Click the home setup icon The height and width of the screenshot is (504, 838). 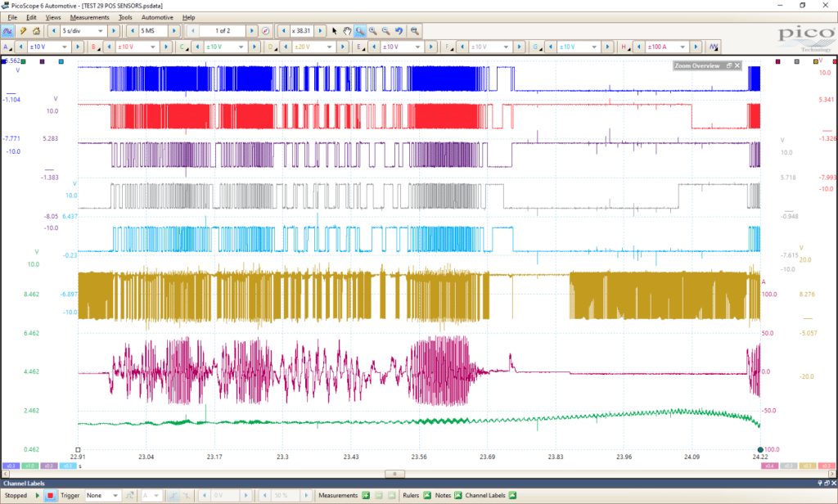[36, 31]
